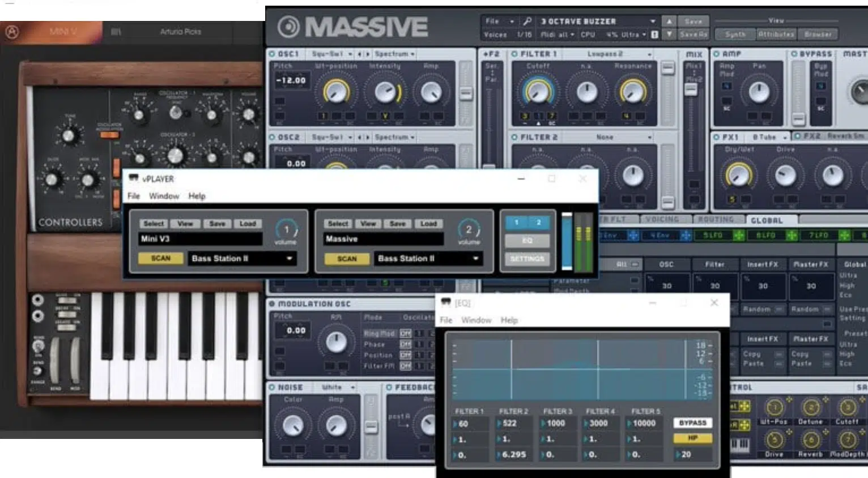
Task: Toggle NOISE power button in Massive
Action: tap(272, 387)
